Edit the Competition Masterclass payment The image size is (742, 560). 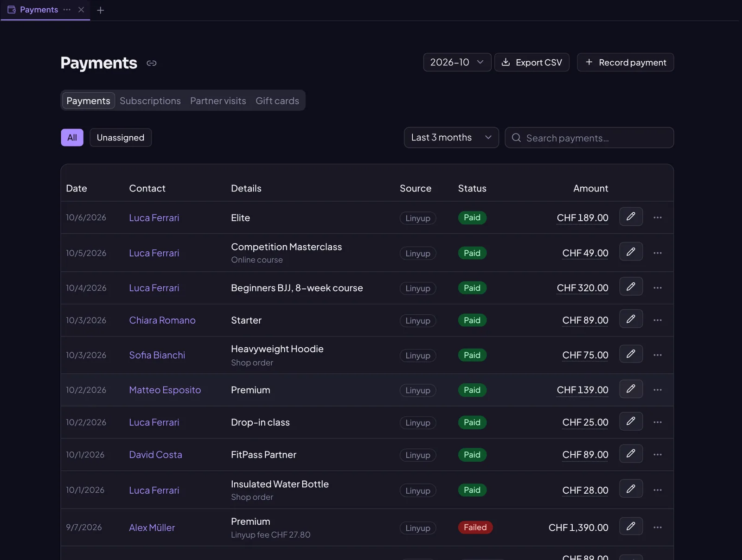pos(631,252)
